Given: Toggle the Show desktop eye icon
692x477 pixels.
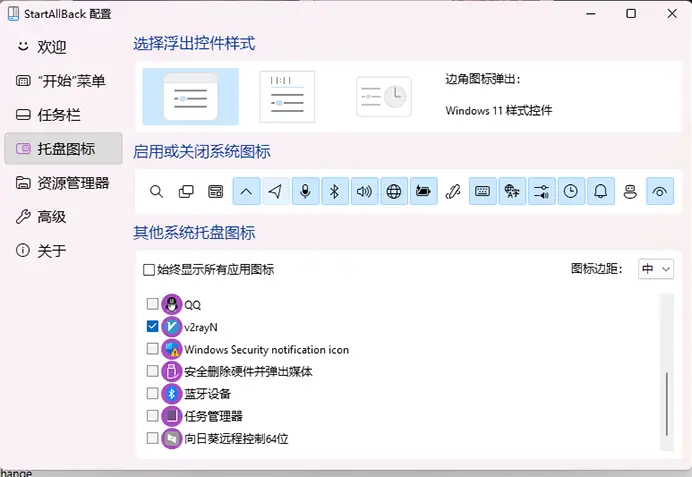Looking at the screenshot, I should tap(660, 192).
